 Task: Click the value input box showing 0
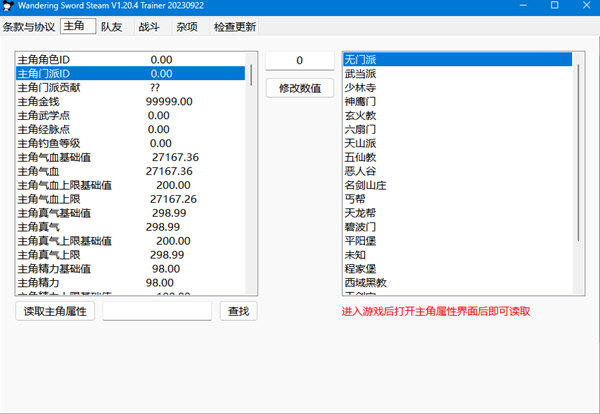299,61
